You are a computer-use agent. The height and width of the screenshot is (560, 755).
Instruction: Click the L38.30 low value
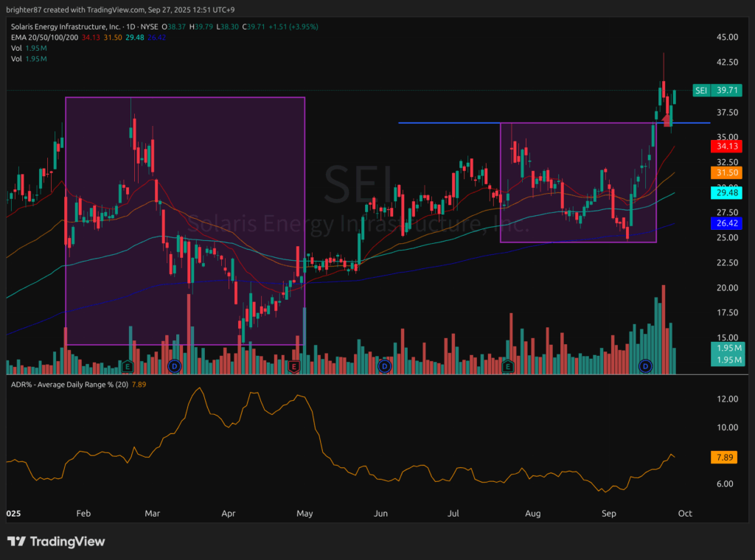[227, 27]
